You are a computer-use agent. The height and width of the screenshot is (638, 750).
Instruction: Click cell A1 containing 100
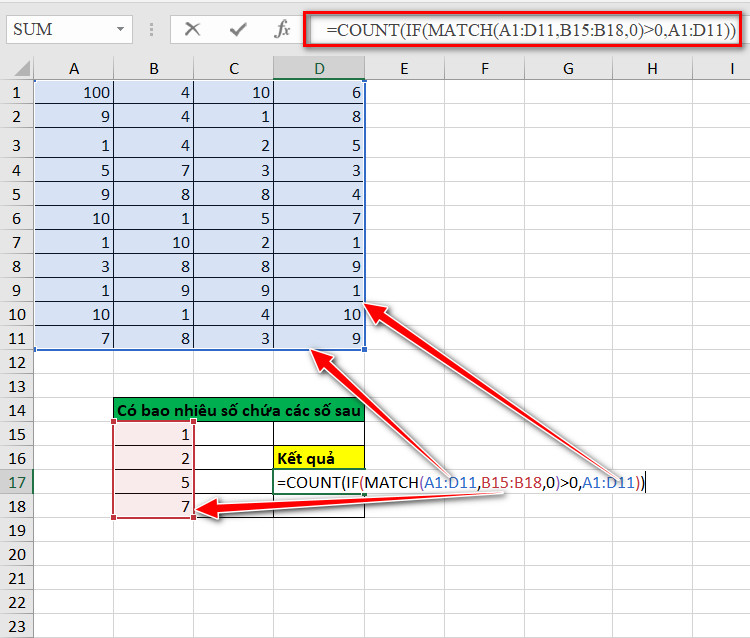click(x=74, y=92)
